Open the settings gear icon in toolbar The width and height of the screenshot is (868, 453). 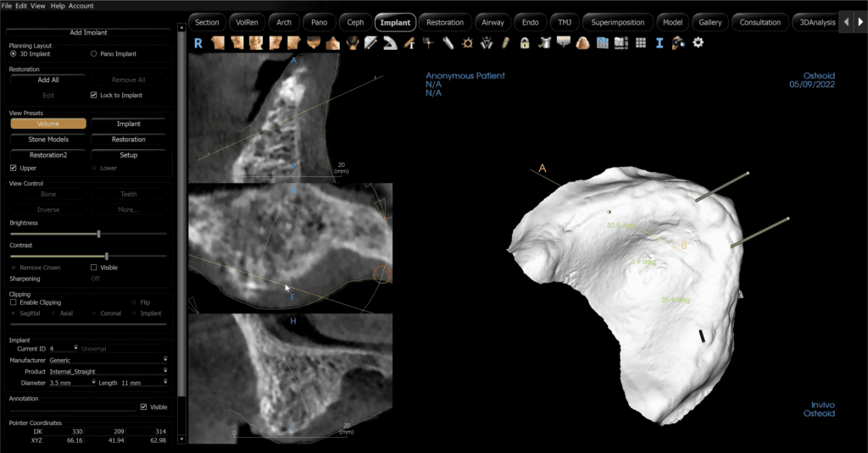(x=698, y=42)
